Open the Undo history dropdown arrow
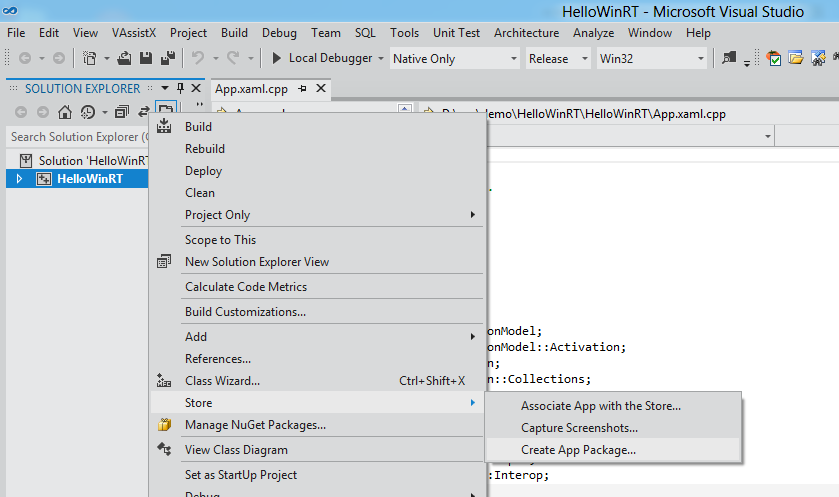 (216, 58)
